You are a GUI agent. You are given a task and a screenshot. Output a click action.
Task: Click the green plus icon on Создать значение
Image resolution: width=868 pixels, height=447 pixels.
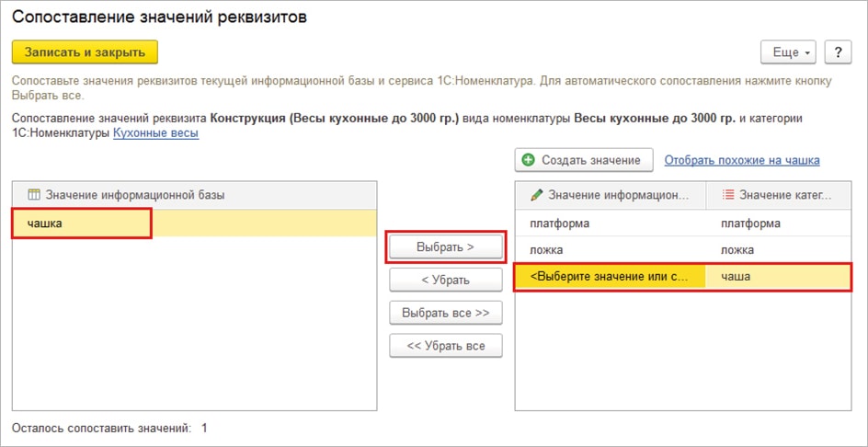tap(528, 160)
